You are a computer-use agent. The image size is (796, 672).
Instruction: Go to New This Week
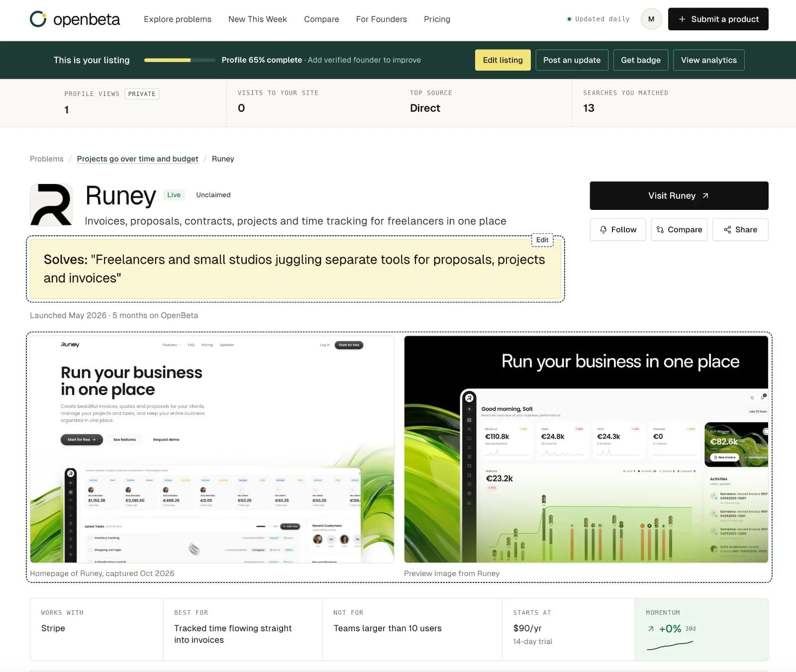click(x=258, y=19)
